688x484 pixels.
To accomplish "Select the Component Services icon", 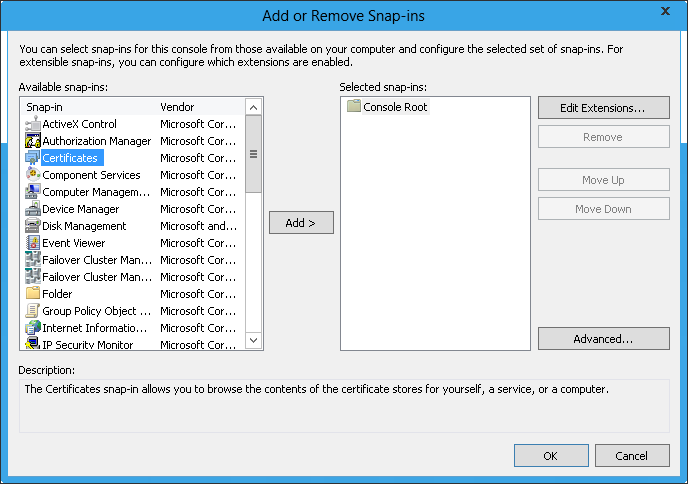I will point(33,175).
